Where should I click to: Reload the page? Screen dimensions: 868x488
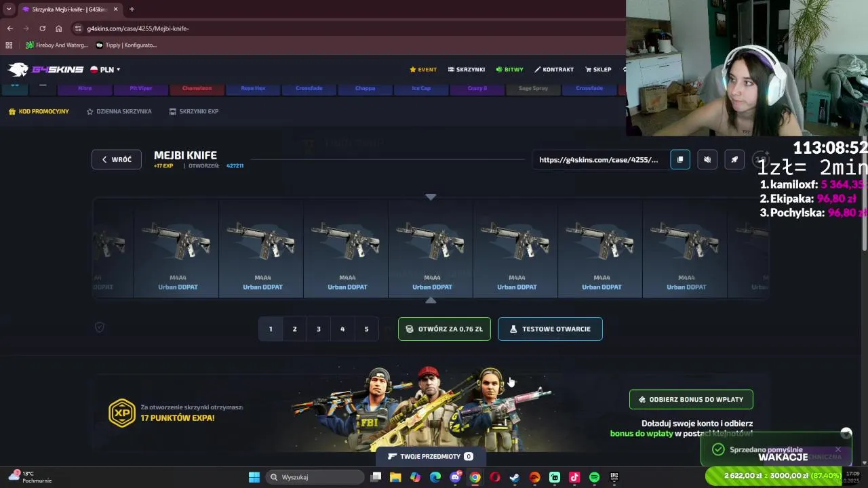click(x=42, y=28)
